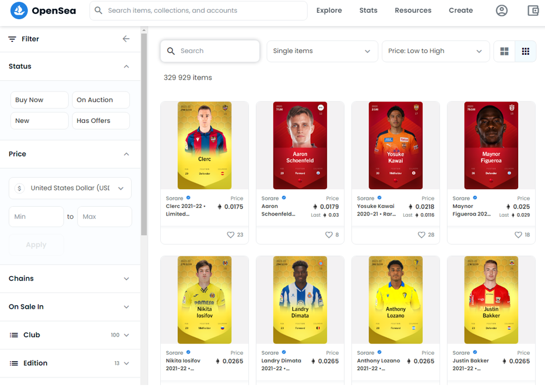Click the 0.0175 price on Clerc card
This screenshot has height=392, width=545.
pos(234,207)
